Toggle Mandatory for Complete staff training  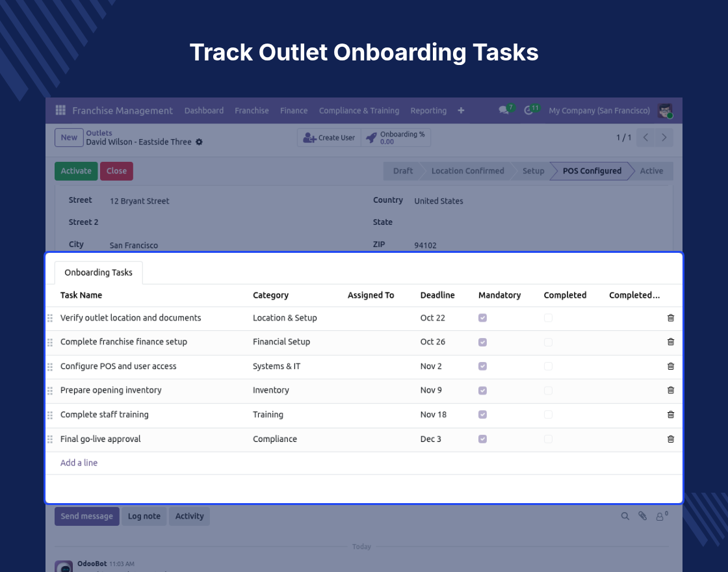482,415
